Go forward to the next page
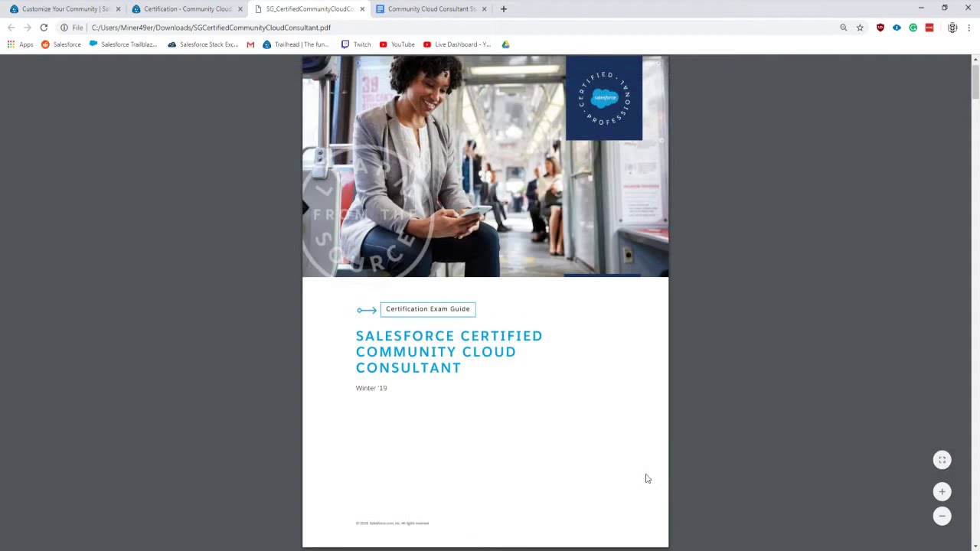This screenshot has height=551, width=980. 28,28
